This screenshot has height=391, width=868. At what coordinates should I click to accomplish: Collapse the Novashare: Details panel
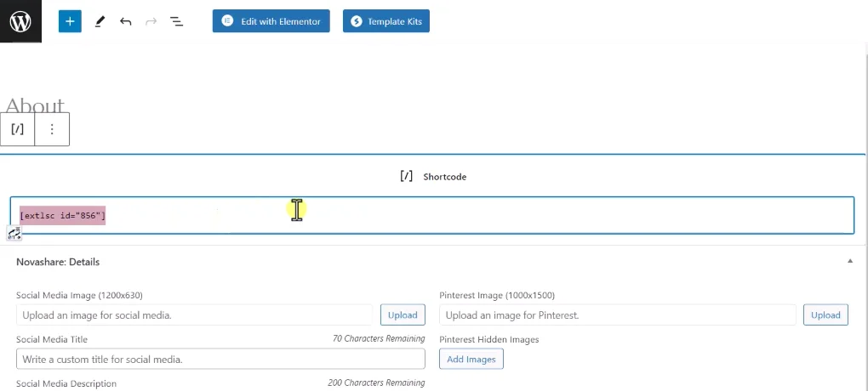click(849, 262)
